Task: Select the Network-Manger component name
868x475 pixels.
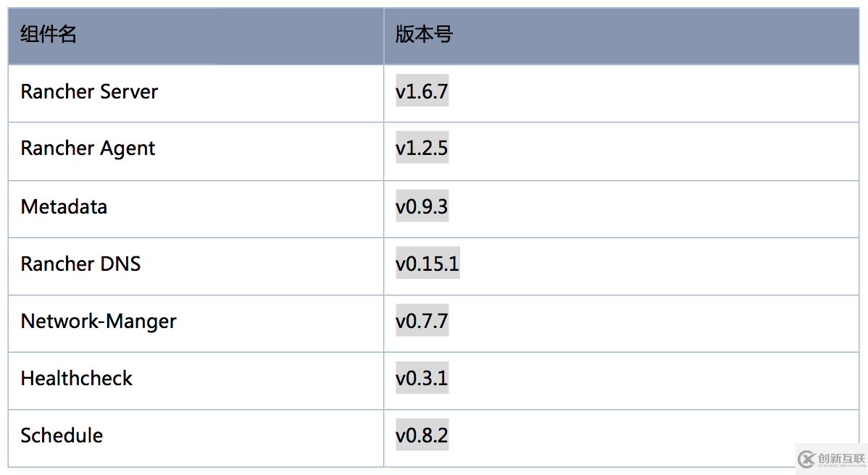Action: point(99,321)
